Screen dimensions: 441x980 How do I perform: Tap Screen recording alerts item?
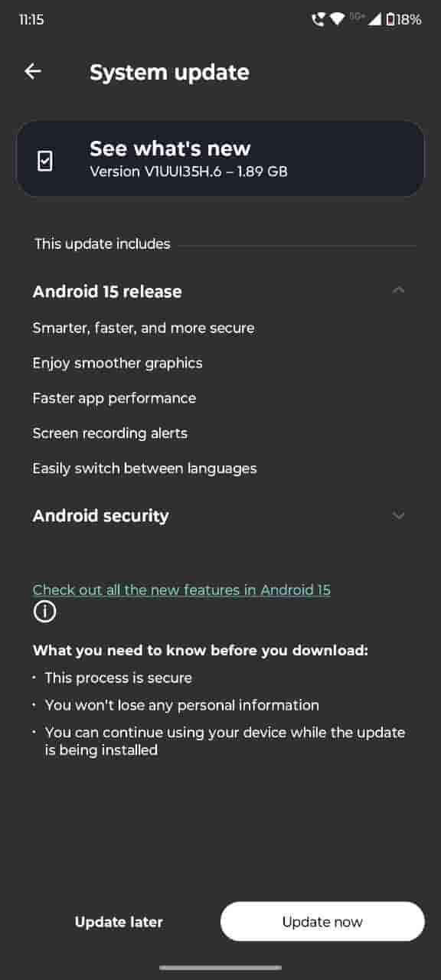coord(110,433)
